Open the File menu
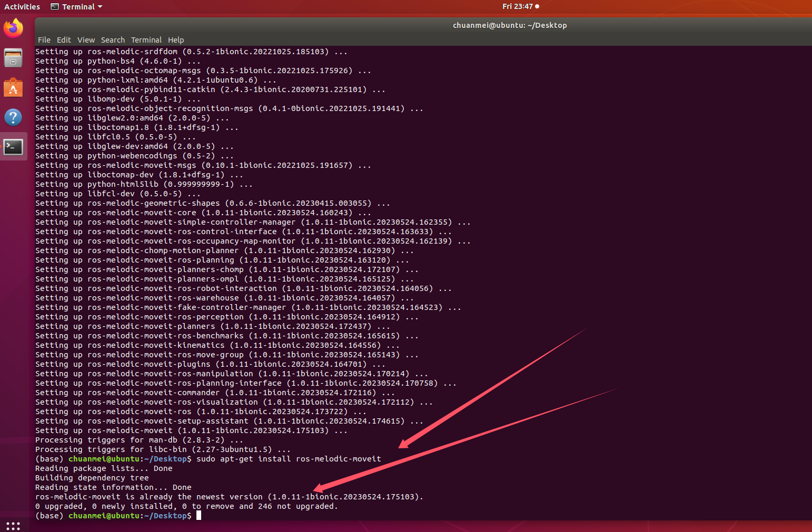The height and width of the screenshot is (532, 812). coord(44,40)
